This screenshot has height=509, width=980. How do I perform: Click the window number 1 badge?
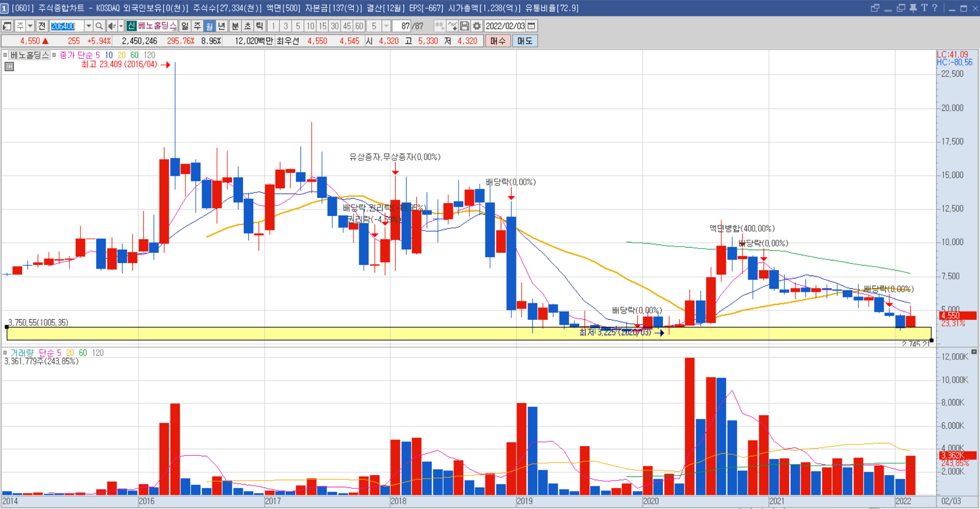[5, 8]
